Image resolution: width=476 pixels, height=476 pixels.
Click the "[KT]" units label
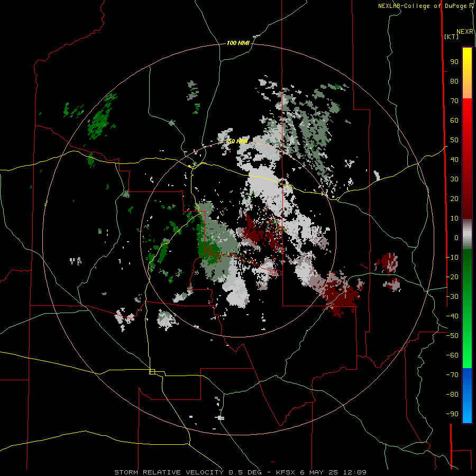coord(452,36)
